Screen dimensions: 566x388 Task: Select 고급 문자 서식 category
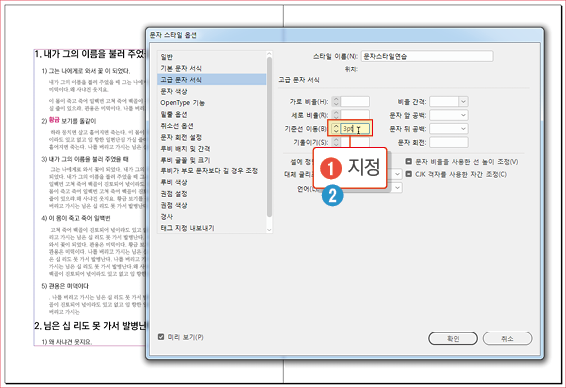tap(212, 79)
